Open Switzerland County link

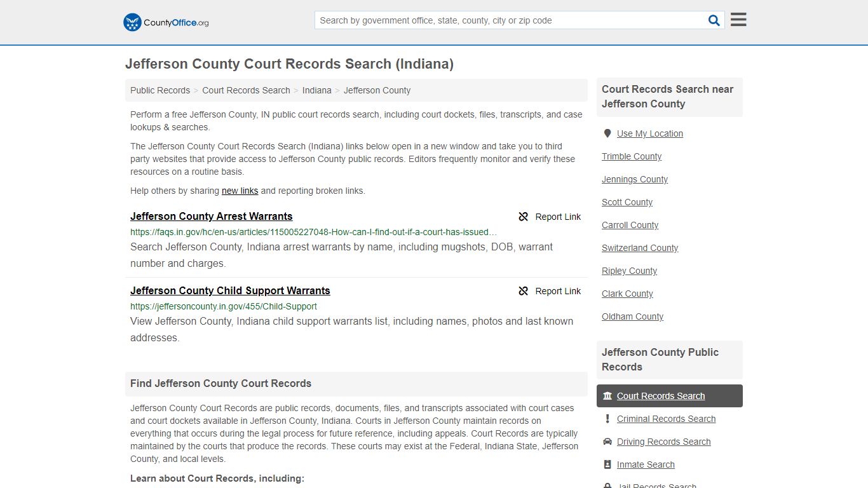pos(640,248)
